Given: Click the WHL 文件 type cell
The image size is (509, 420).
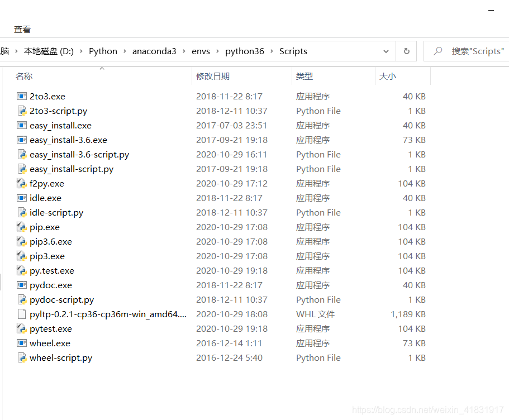Looking at the screenshot, I should click(315, 314).
